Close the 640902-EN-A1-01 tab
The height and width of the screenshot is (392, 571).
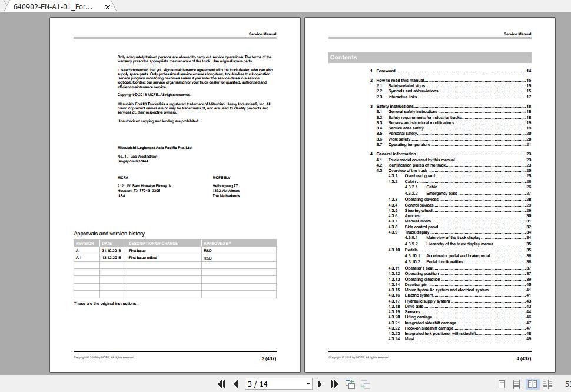106,7
